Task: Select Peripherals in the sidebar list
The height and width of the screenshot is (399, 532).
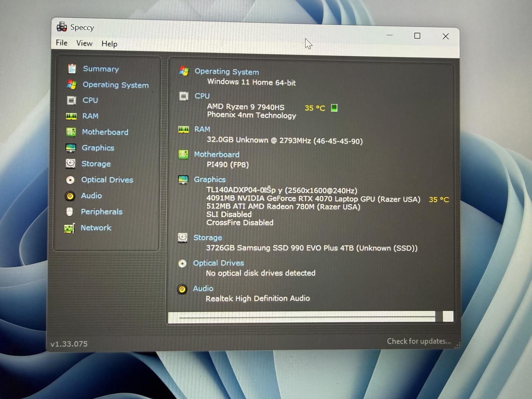Action: (x=102, y=212)
